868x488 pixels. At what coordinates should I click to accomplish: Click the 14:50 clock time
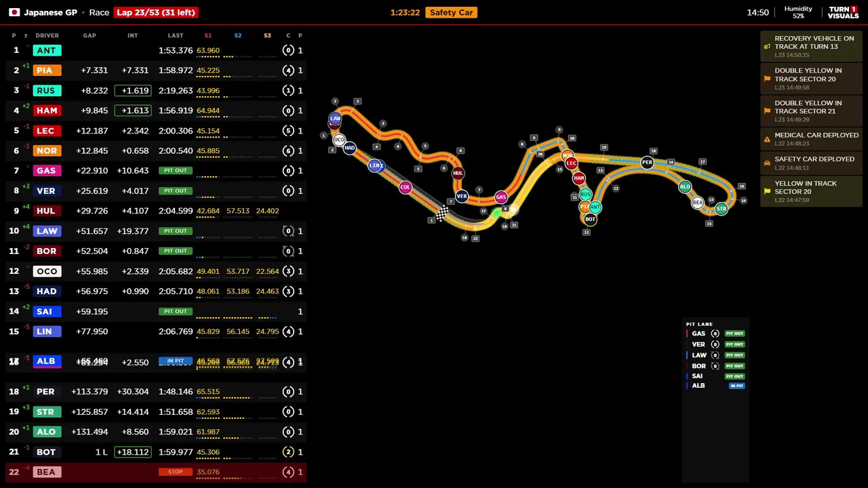(x=757, y=12)
